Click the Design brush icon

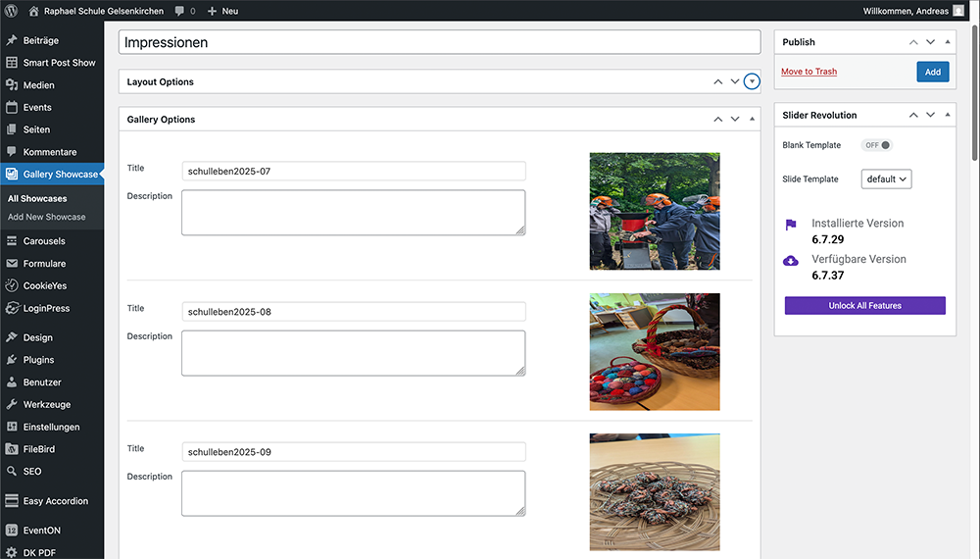[x=11, y=337]
